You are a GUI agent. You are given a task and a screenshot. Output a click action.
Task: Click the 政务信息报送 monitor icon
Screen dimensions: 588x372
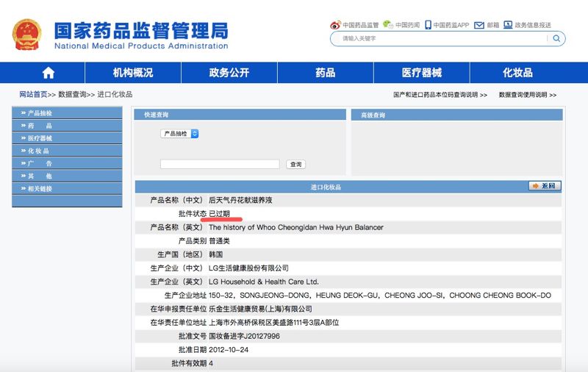point(508,25)
